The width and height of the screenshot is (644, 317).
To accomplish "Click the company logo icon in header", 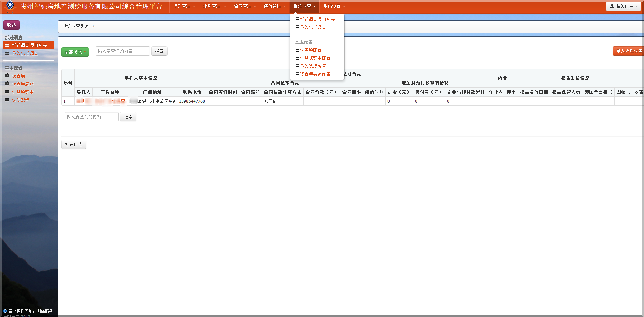I will coord(10,6).
